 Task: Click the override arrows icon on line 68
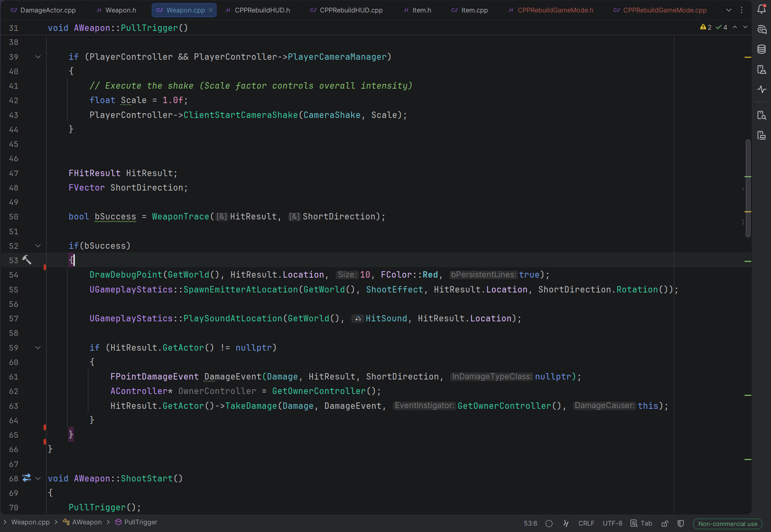point(26,478)
